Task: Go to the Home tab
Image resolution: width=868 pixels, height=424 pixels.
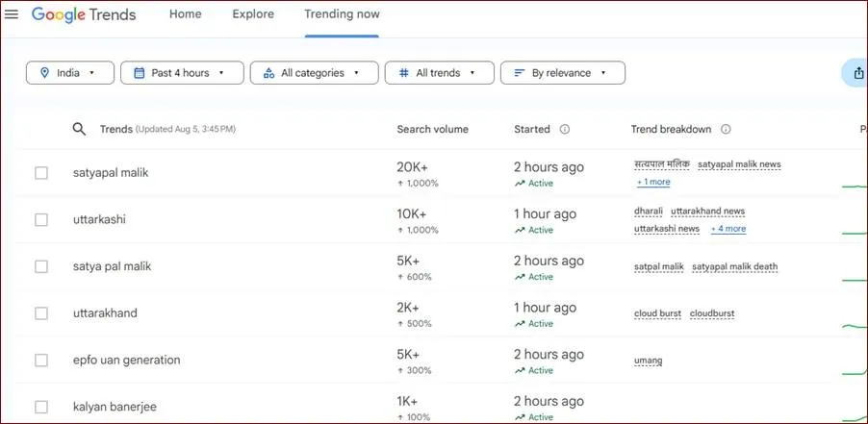Action: tap(186, 14)
